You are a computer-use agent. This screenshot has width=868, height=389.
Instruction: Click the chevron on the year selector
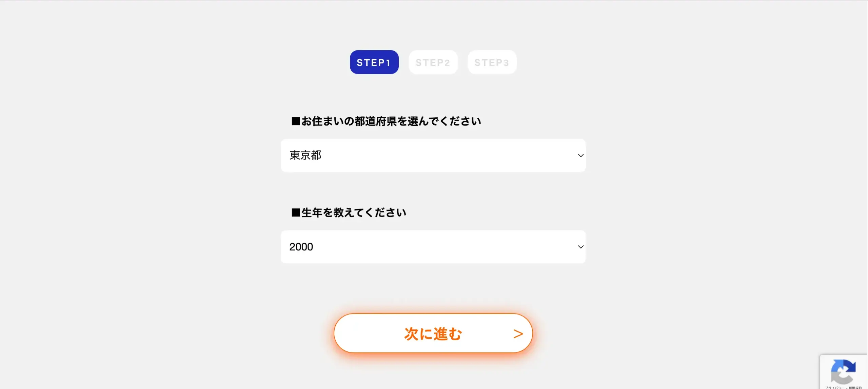(580, 247)
